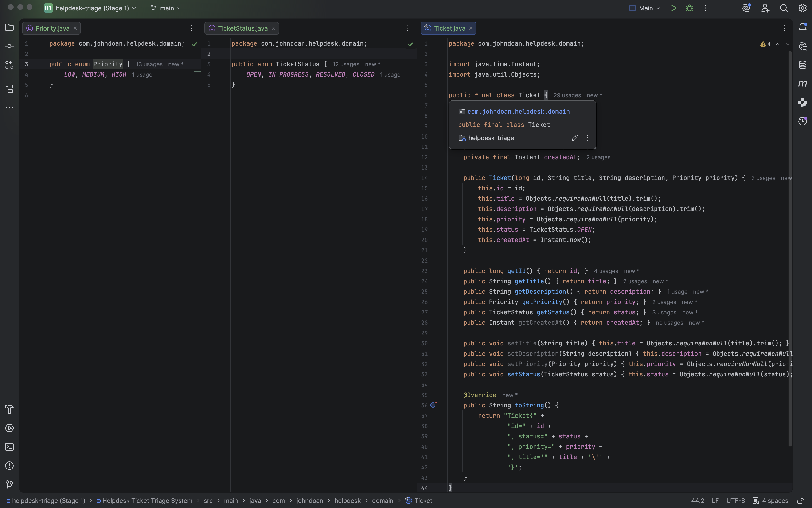Click the 29 usages hint for Ticket class
812x508 pixels.
click(x=567, y=95)
